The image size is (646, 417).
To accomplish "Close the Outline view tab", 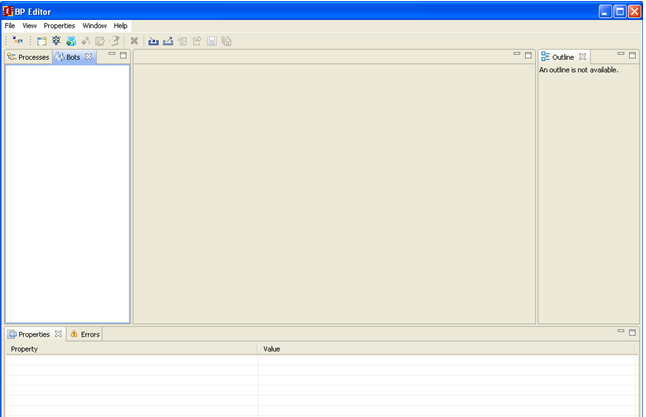I will [x=582, y=57].
